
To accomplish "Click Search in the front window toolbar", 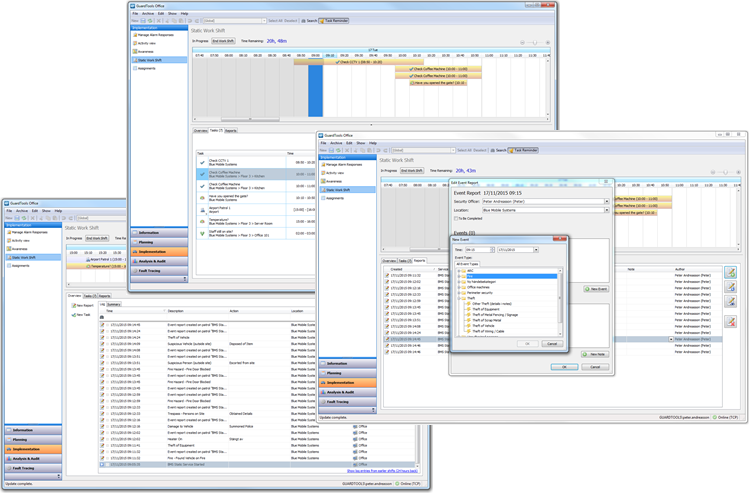I will [x=498, y=150].
